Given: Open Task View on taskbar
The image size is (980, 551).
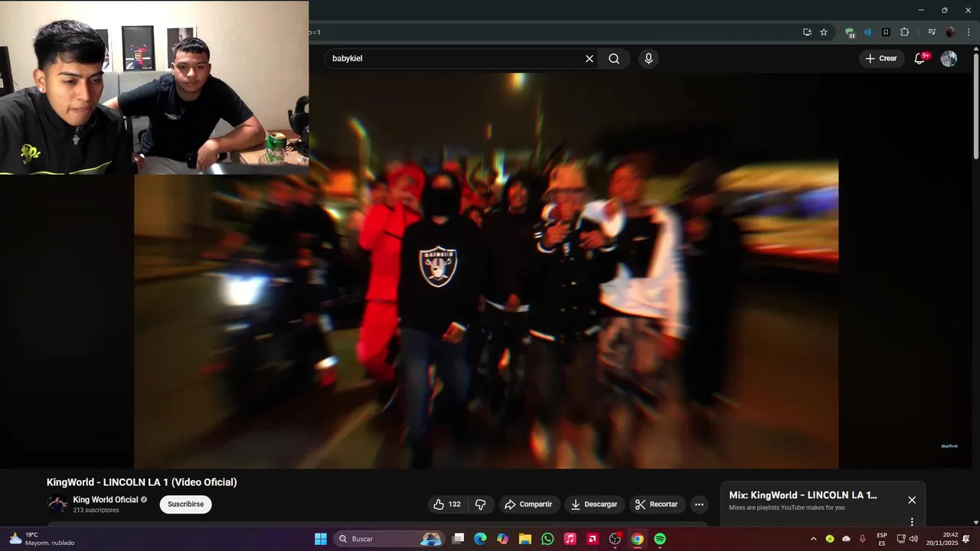Looking at the screenshot, I should point(458,539).
